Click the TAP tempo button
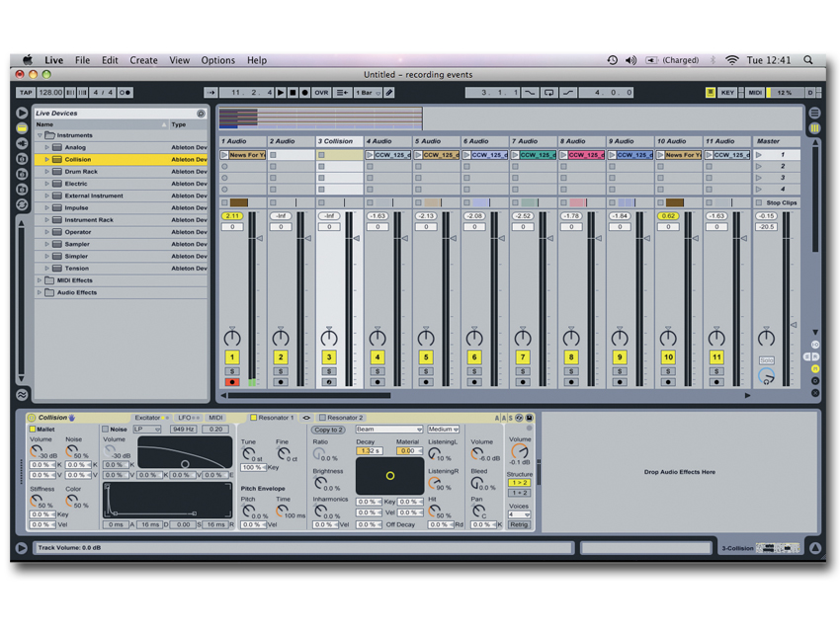Viewport: 840px width, 630px height. click(26, 92)
